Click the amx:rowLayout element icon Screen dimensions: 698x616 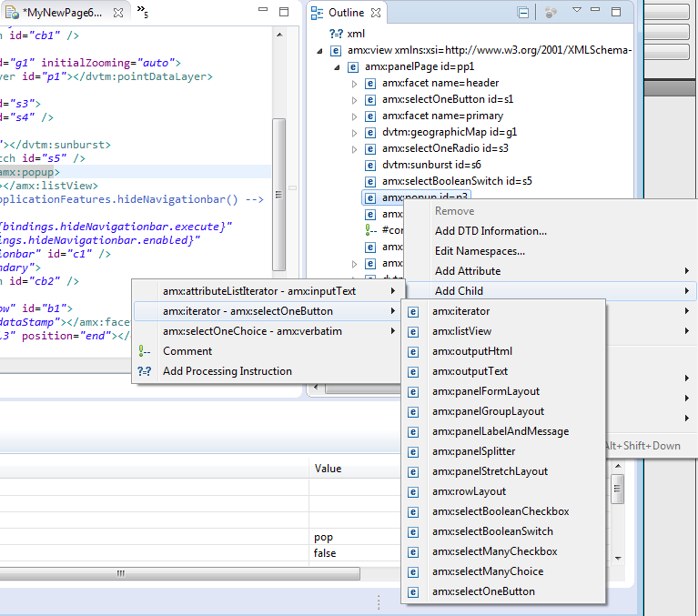coord(413,492)
